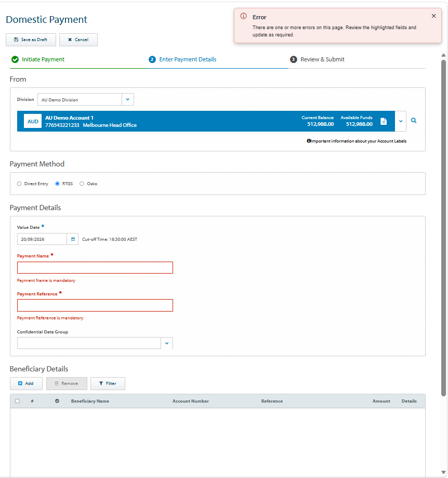Select the Direct Entry payment method
The height and width of the screenshot is (478, 448).
[19, 184]
